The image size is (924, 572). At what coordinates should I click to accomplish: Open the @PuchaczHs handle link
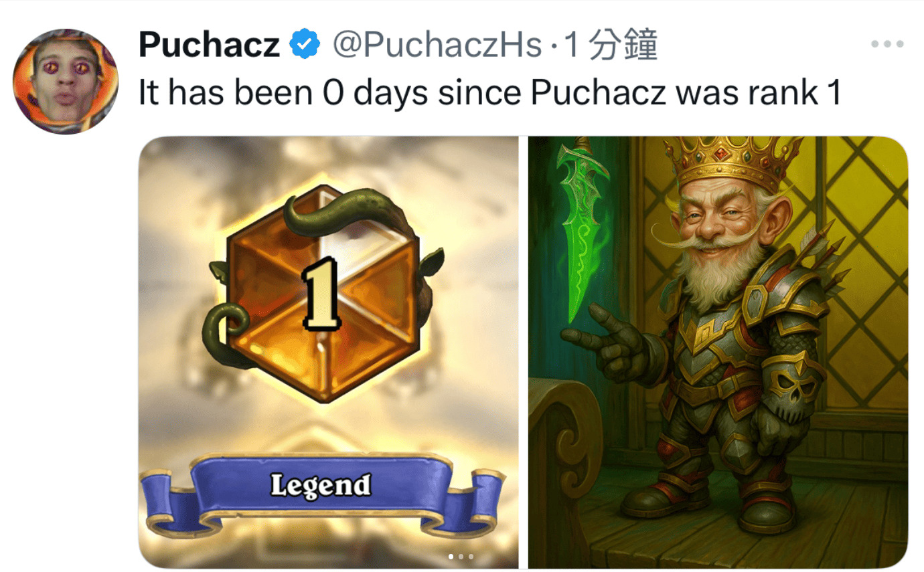(x=437, y=45)
